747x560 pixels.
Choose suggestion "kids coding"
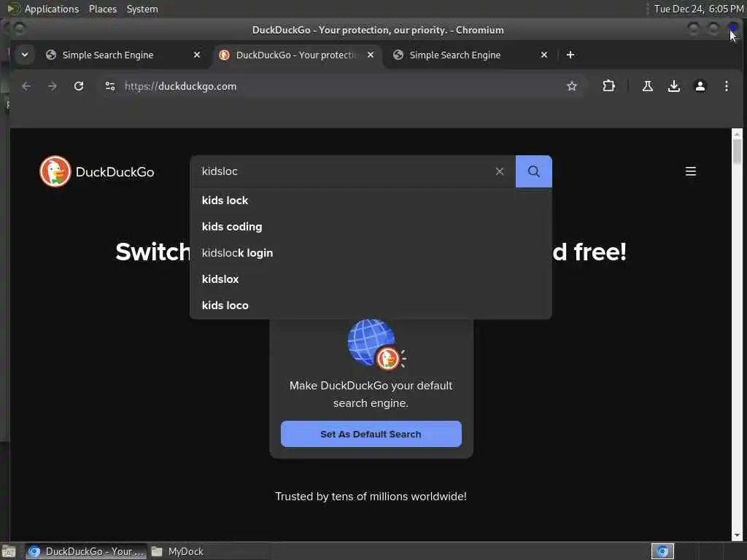(x=371, y=227)
